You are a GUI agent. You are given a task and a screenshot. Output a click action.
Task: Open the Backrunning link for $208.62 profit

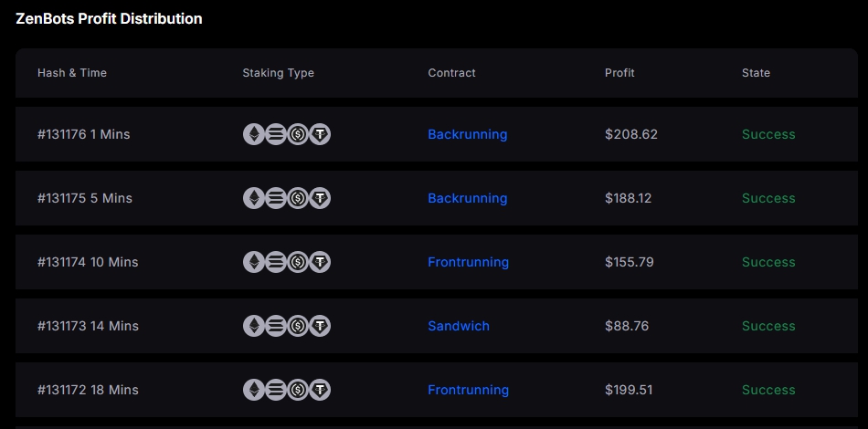pos(467,134)
